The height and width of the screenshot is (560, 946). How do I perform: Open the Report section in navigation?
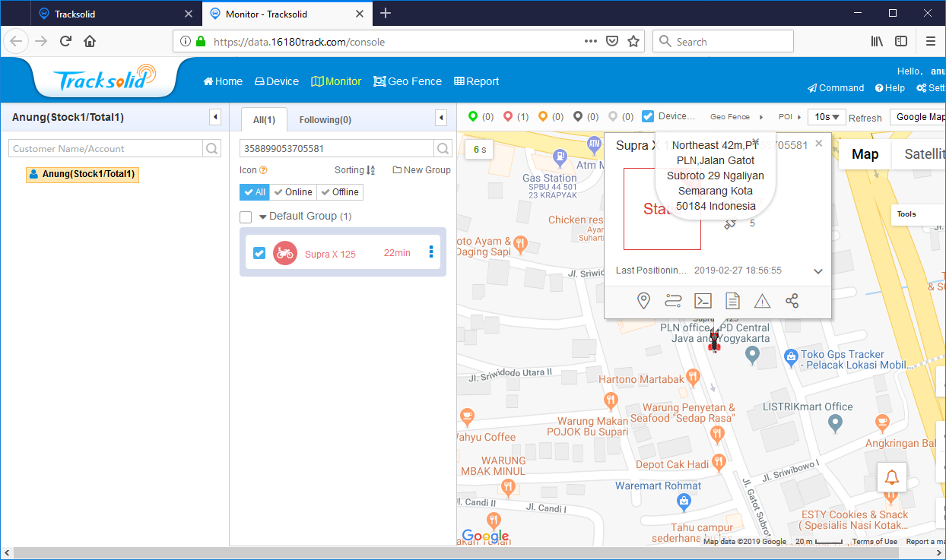point(476,81)
